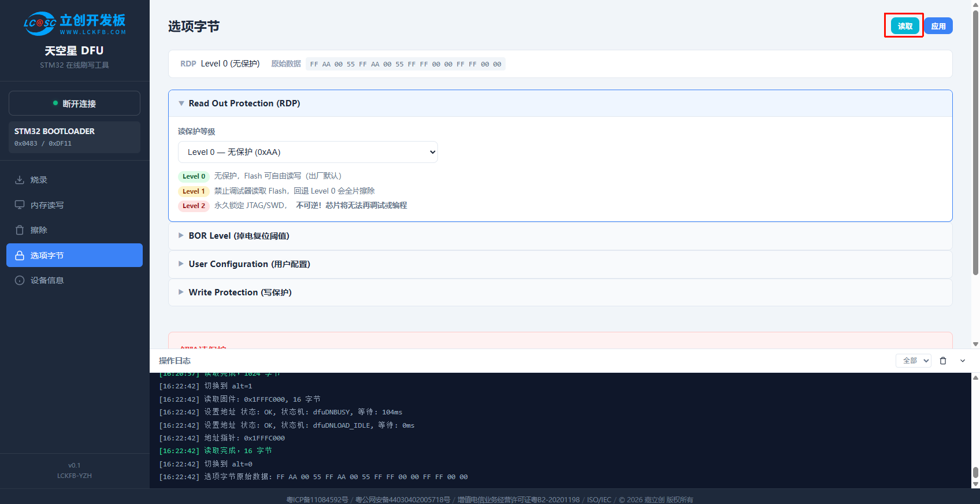
Task: Click the 设备信息 info icon
Action: pyautogui.click(x=20, y=280)
